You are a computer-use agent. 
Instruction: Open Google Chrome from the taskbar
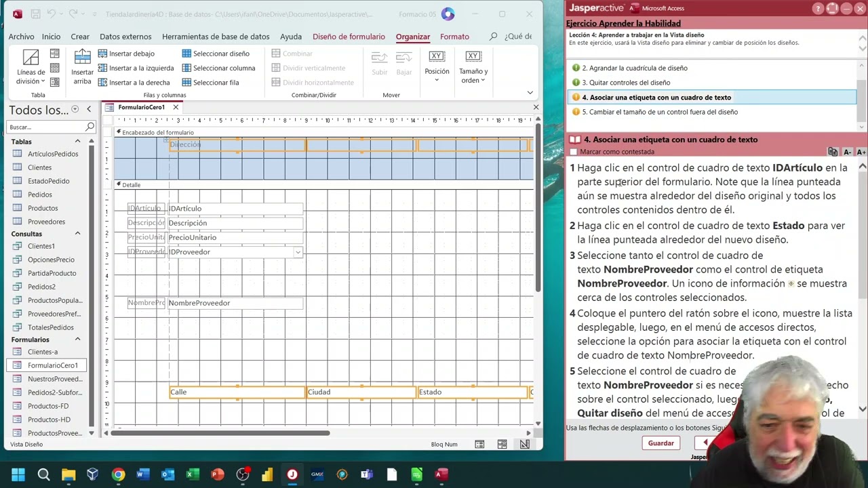[118, 474]
